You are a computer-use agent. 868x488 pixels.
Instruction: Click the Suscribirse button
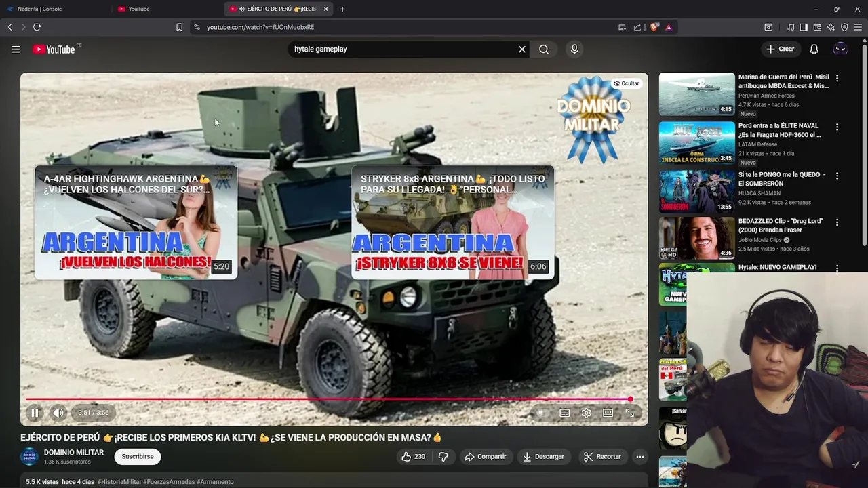point(138,456)
